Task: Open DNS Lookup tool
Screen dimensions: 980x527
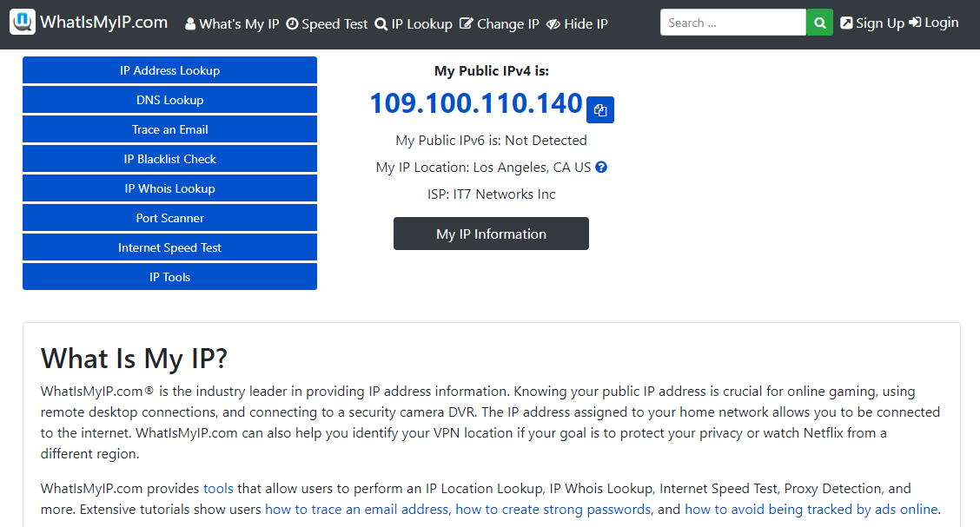Action: click(170, 100)
